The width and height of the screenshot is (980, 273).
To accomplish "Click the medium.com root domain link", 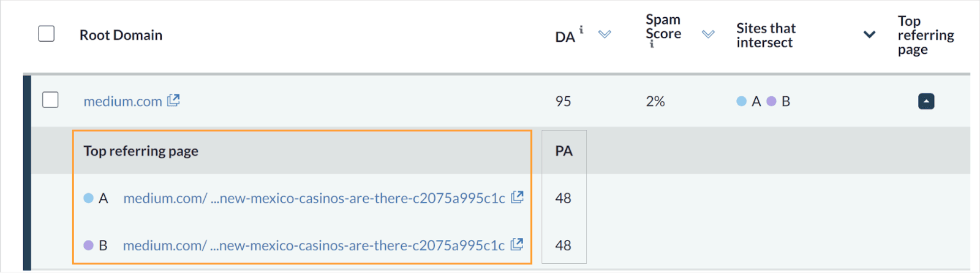I will [x=123, y=101].
